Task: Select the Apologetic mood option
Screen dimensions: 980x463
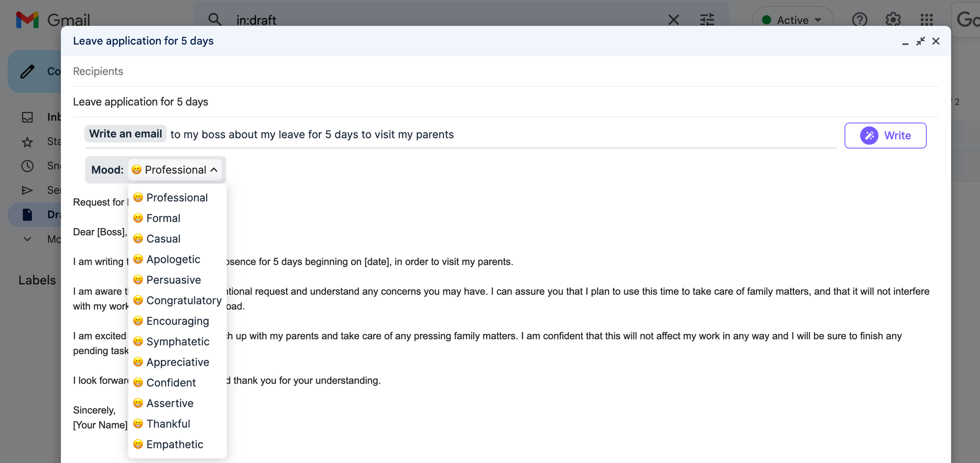Action: coord(172,259)
